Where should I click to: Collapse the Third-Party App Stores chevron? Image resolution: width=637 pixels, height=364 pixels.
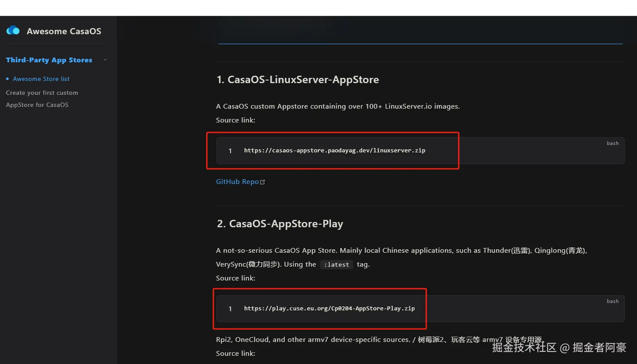(105, 60)
